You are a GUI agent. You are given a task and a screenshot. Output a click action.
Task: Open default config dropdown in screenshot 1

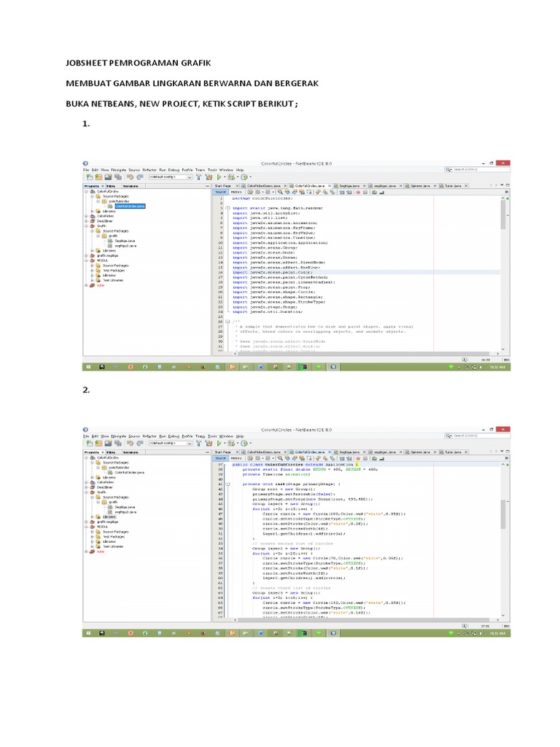pyautogui.click(x=170, y=177)
